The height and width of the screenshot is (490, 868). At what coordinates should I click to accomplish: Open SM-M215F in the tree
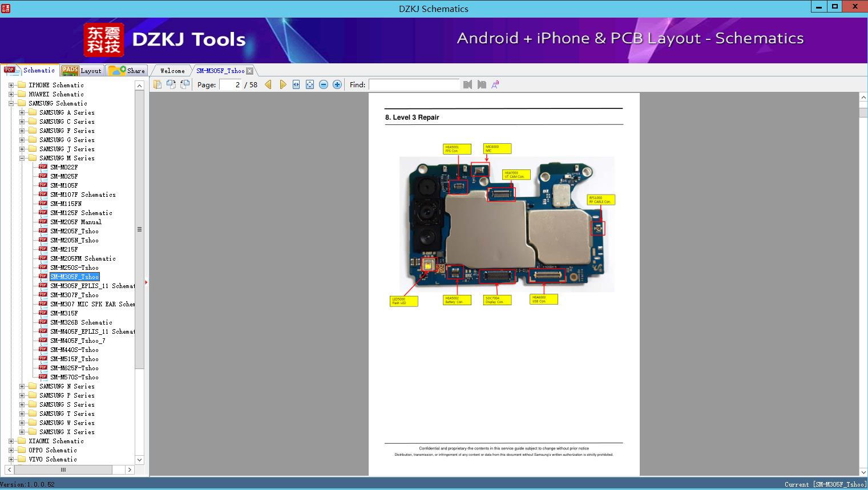64,249
